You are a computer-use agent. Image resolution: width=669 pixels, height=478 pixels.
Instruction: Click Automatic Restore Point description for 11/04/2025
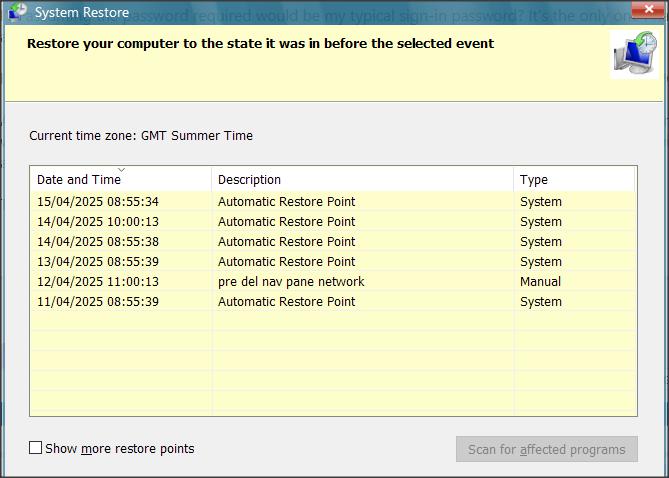point(286,302)
